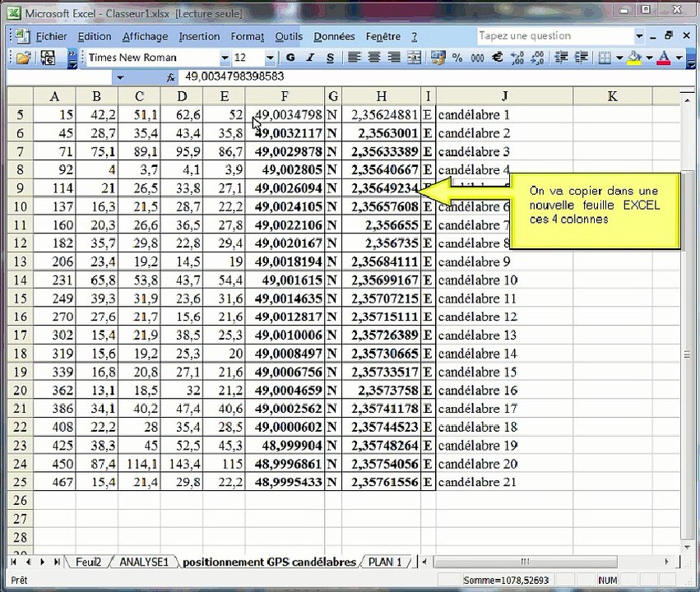Expand formatting toolbar options at right end

691,58
